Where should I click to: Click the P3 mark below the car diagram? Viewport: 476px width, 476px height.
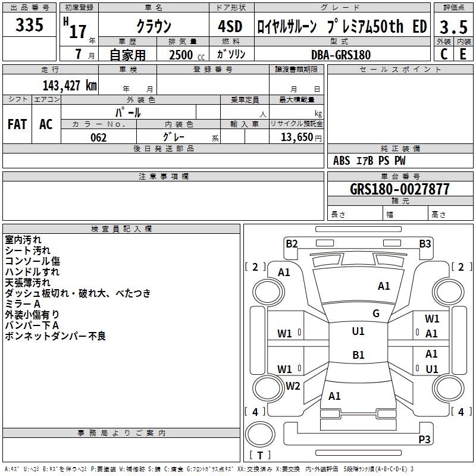click(x=424, y=440)
